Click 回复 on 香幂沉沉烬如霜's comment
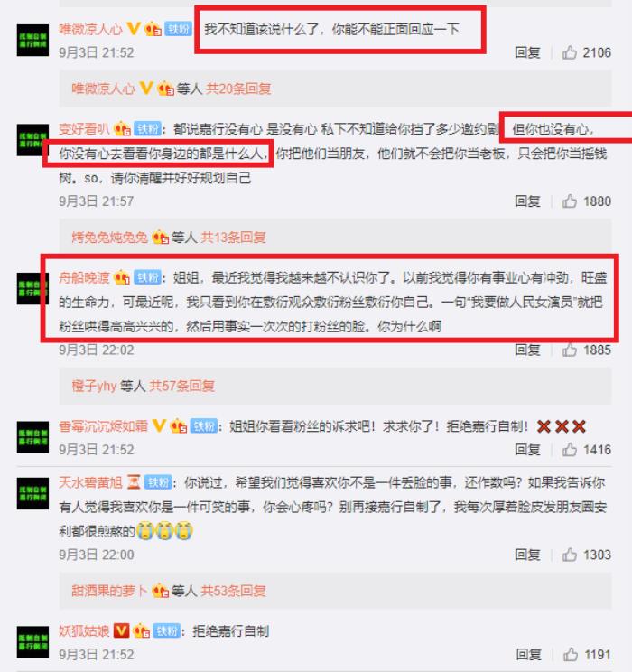The image size is (632, 672). pos(527,449)
